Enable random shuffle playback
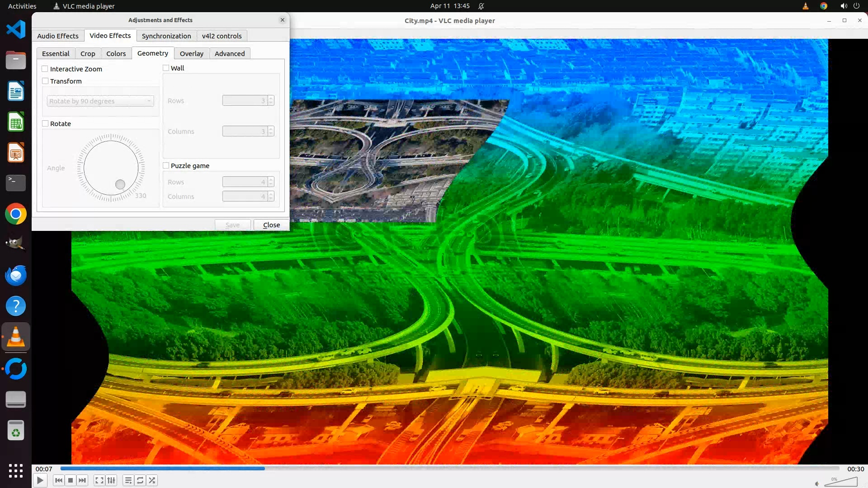The height and width of the screenshot is (488, 868). click(x=152, y=480)
